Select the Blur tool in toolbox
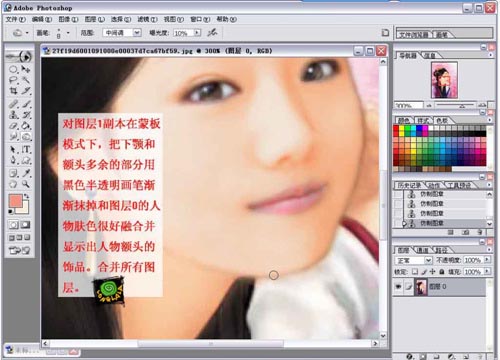The width and height of the screenshot is (500, 360). point(13,136)
